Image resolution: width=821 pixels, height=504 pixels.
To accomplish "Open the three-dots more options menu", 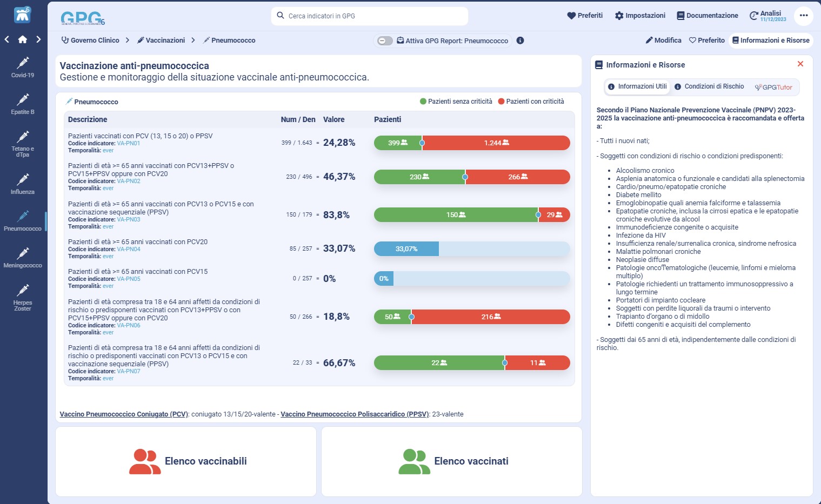I will pyautogui.click(x=803, y=16).
